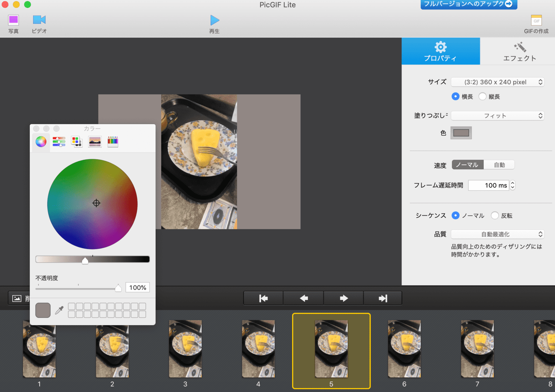Select the 反転 reverse sequence option
This screenshot has height=392, width=555.
495,216
